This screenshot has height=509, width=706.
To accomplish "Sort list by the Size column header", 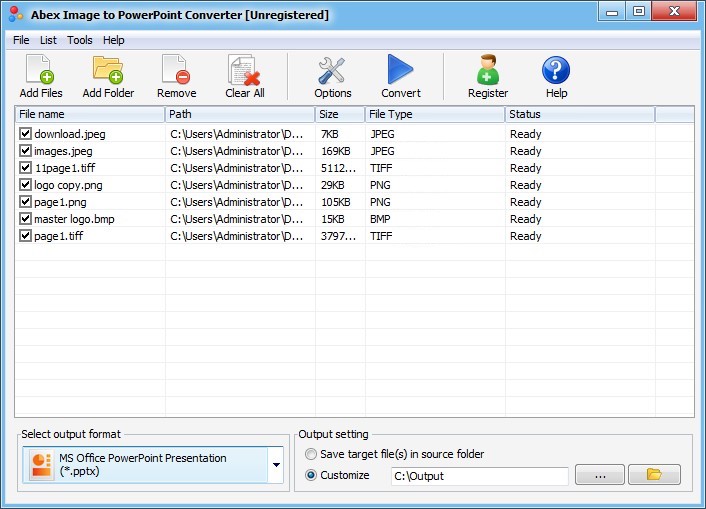I will click(x=339, y=114).
